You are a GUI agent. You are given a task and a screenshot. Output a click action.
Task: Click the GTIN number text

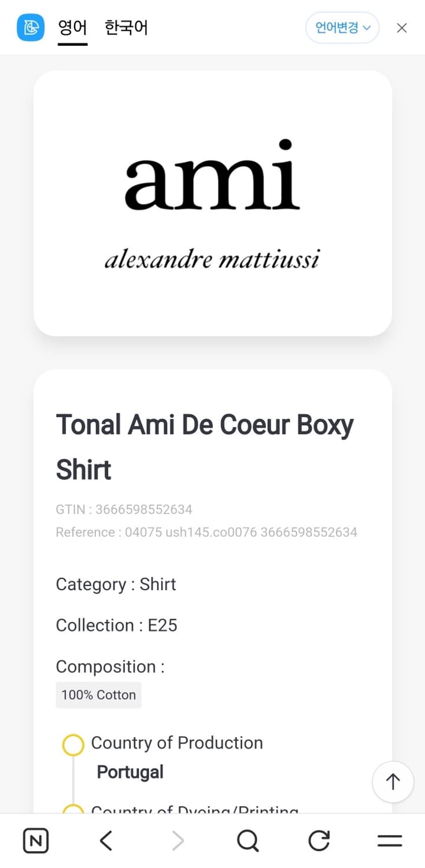(x=124, y=509)
